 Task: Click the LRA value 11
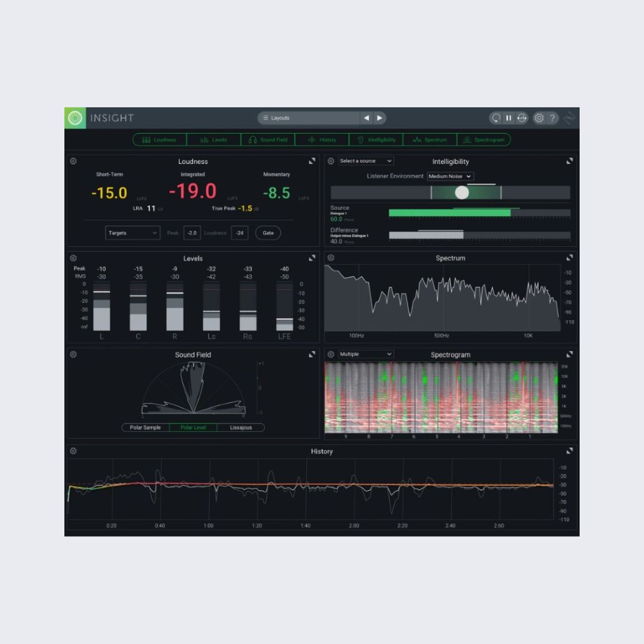(x=151, y=208)
